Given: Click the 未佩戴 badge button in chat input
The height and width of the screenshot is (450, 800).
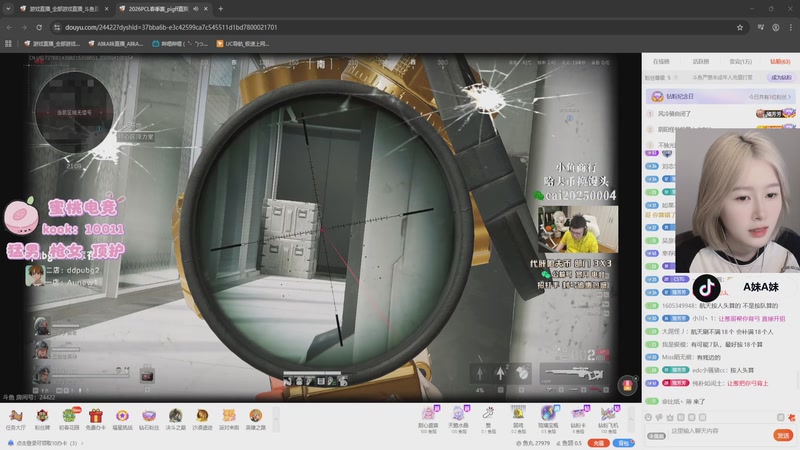Looking at the screenshot, I should coord(656,436).
